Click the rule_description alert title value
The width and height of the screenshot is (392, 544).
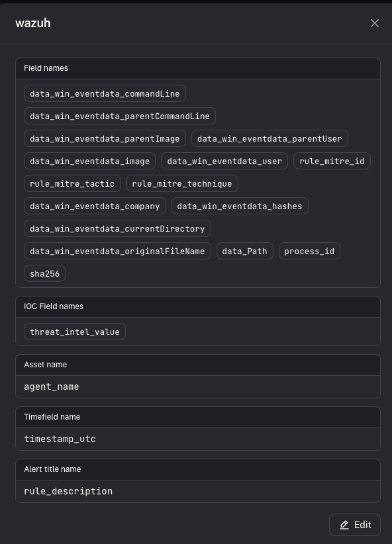[x=68, y=491]
